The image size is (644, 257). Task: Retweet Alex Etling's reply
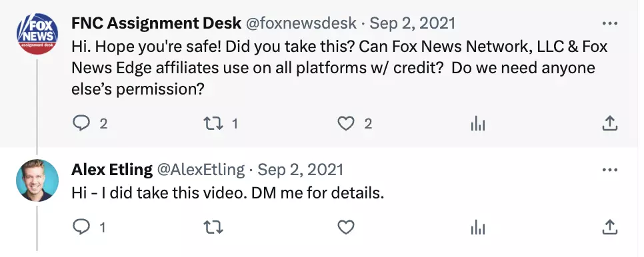click(x=213, y=226)
